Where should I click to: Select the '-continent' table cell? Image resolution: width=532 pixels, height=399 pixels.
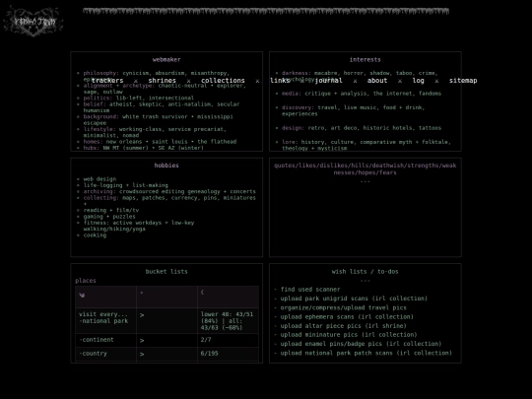point(105,340)
